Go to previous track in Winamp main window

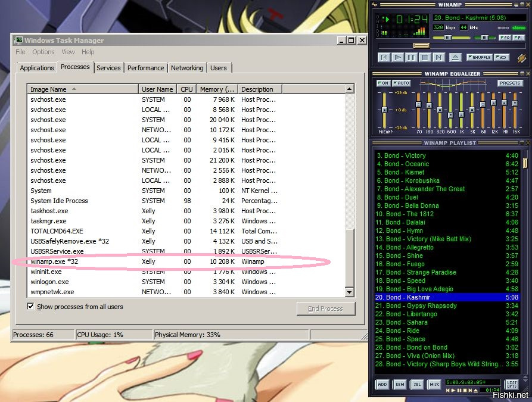click(384, 57)
